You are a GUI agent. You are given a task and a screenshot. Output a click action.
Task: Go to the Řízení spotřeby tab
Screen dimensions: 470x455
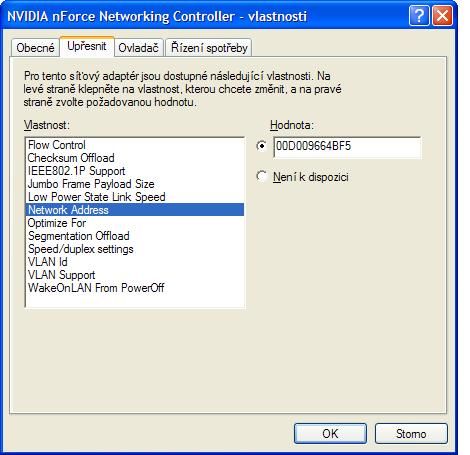click(x=209, y=48)
